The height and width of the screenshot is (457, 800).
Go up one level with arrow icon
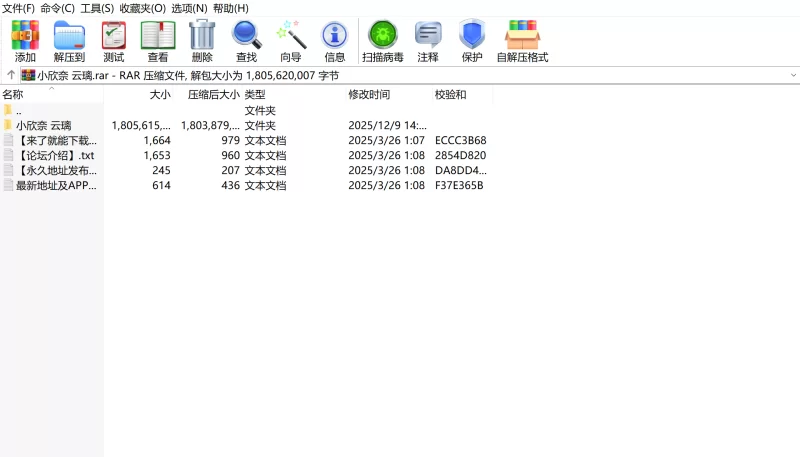(x=11, y=75)
